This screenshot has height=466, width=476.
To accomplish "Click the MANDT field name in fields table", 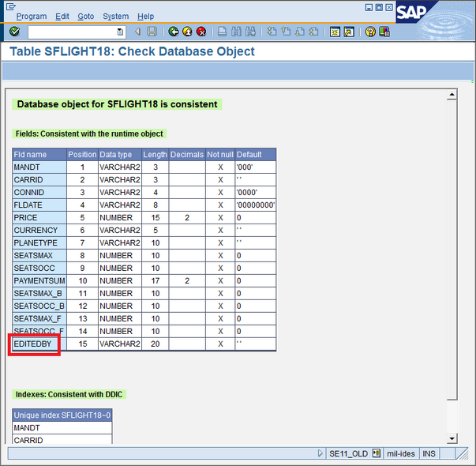I will click(x=39, y=167).
